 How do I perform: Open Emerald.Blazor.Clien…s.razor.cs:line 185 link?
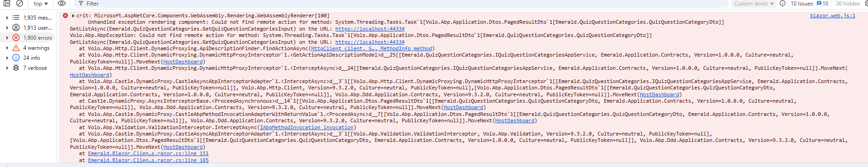(148, 160)
